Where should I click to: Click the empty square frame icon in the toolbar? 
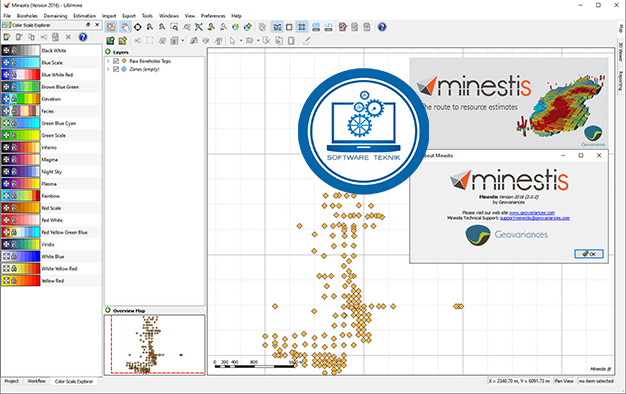click(289, 27)
